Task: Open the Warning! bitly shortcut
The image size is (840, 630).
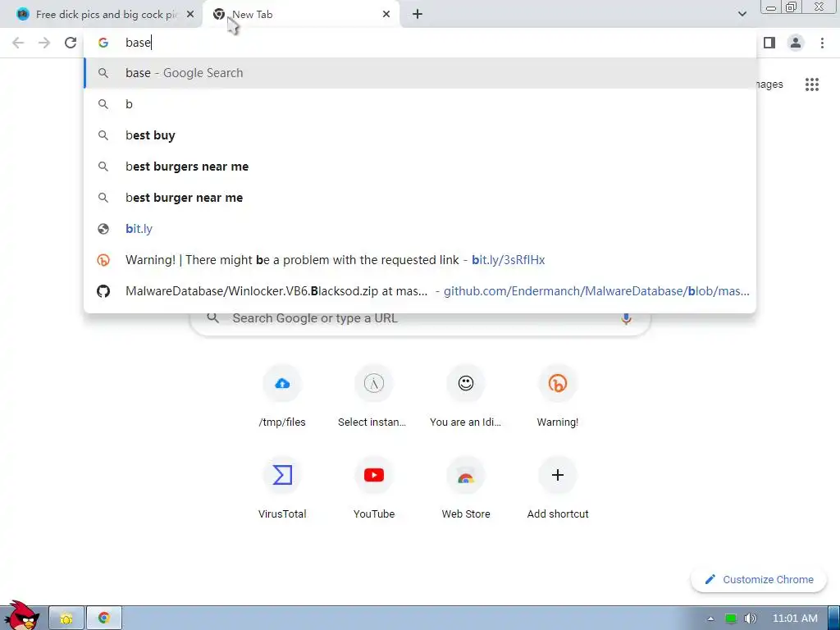Action: point(558,396)
